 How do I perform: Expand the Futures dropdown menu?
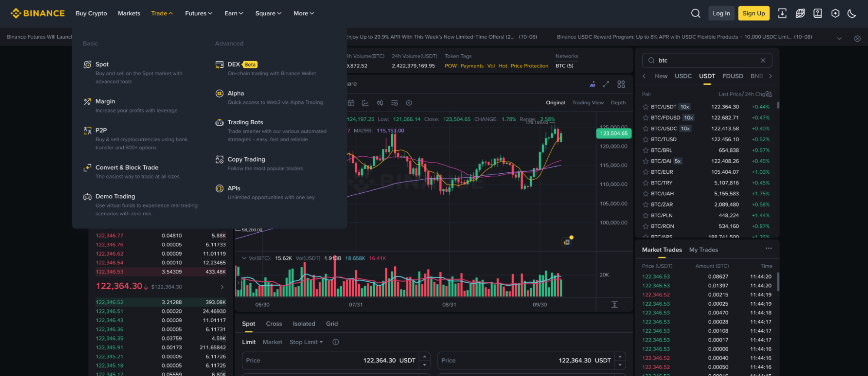coord(198,13)
